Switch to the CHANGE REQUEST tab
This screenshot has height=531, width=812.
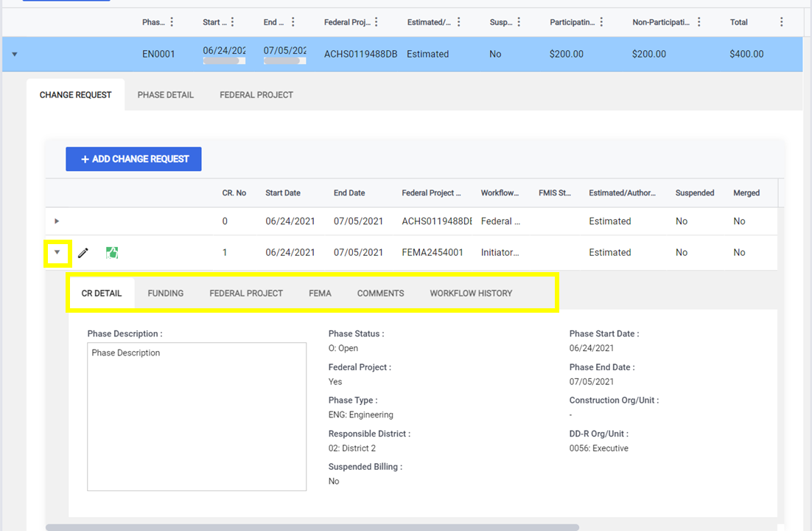coord(76,95)
